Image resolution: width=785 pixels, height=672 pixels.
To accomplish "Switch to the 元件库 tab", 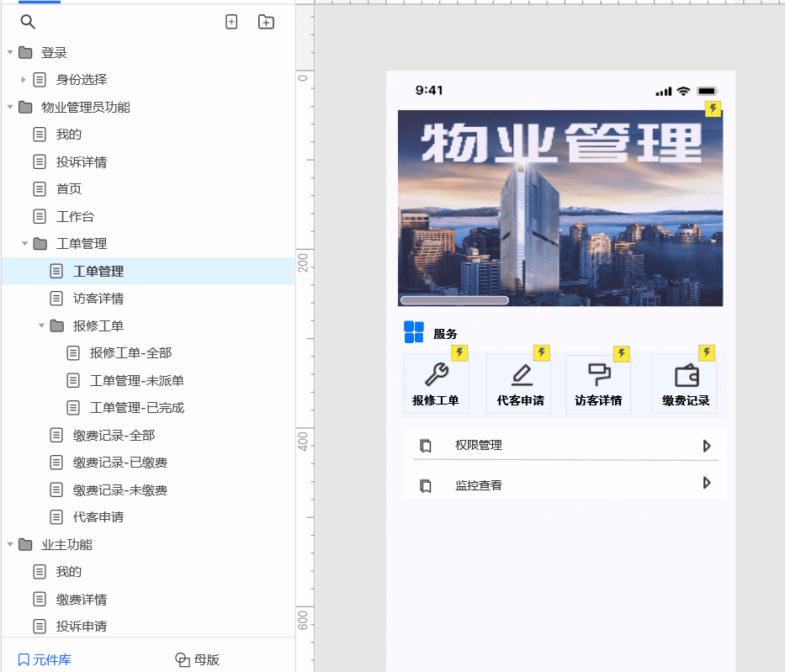I will click(44, 659).
